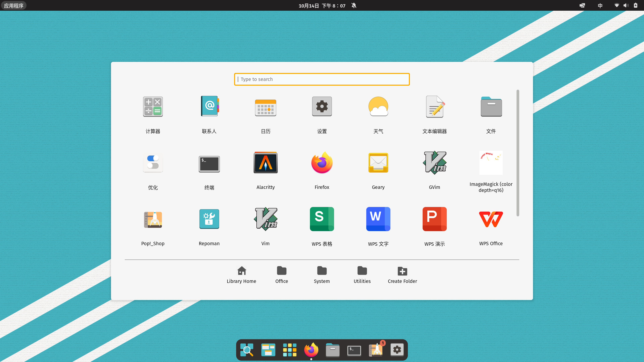Launch the WPS 表格 spreadsheet app
Screen dimensions: 644x362
click(321, 219)
